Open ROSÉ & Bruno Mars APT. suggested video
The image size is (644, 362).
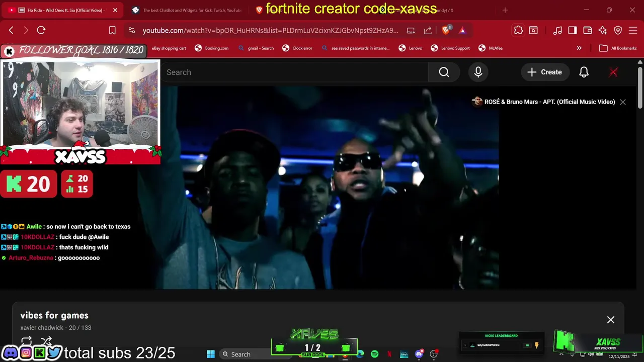pyautogui.click(x=543, y=102)
